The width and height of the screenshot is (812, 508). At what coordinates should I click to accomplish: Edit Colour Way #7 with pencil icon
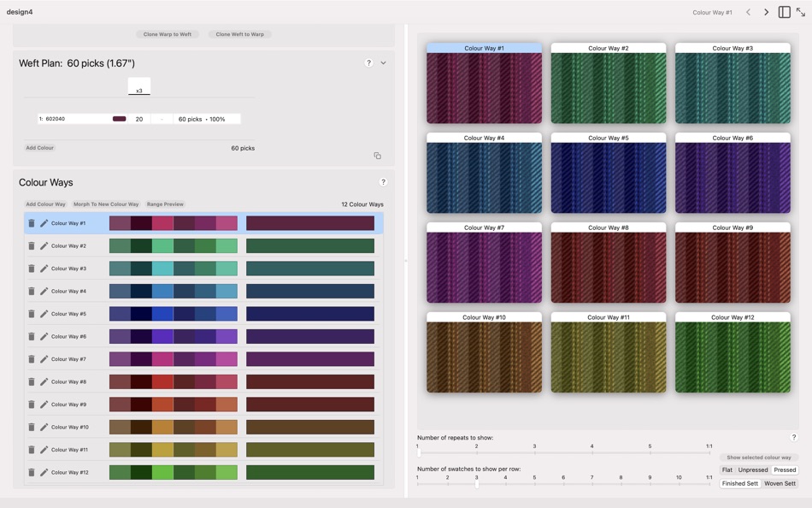point(44,358)
